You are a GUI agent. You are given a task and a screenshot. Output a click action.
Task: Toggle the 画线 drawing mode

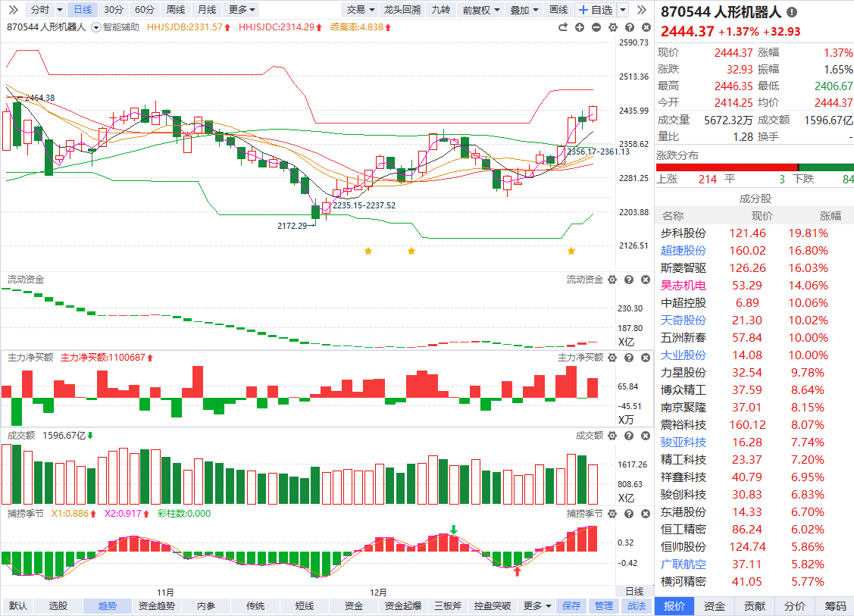click(558, 10)
